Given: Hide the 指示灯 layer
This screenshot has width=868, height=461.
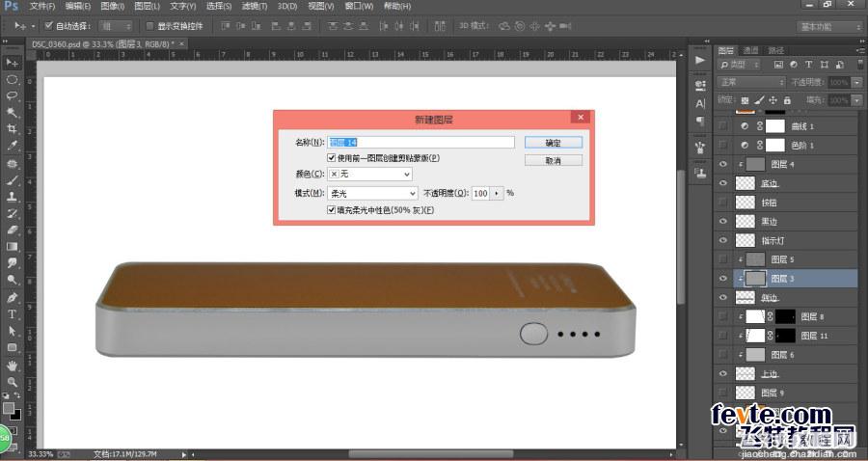Looking at the screenshot, I should [723, 240].
